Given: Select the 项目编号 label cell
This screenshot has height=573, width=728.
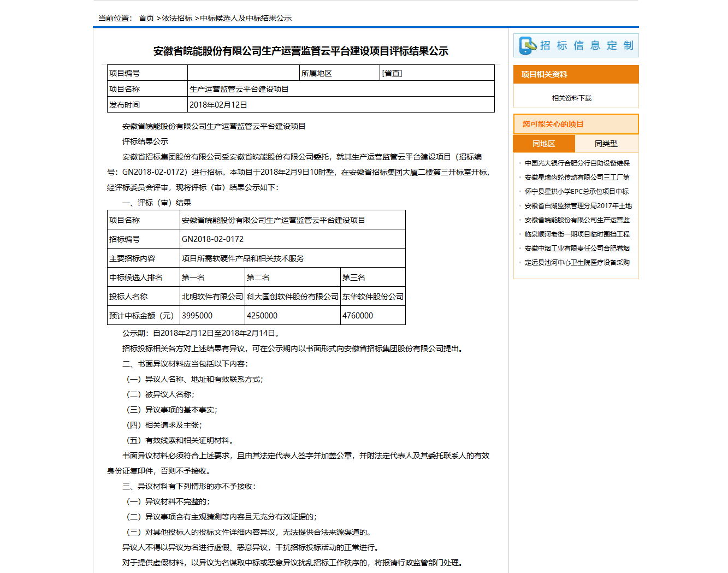Looking at the screenshot, I should pyautogui.click(x=147, y=73).
